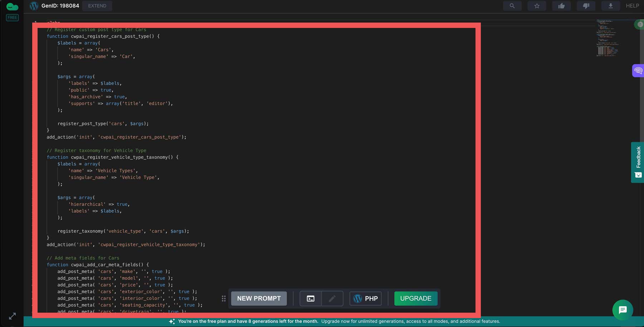The height and width of the screenshot is (327, 644).
Task: Select the star to favorite this generation
Action: 537,6
